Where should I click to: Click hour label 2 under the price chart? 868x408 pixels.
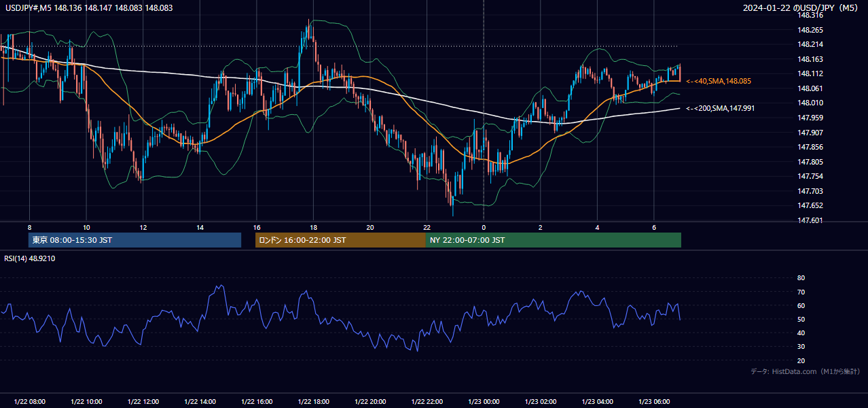pos(541,227)
